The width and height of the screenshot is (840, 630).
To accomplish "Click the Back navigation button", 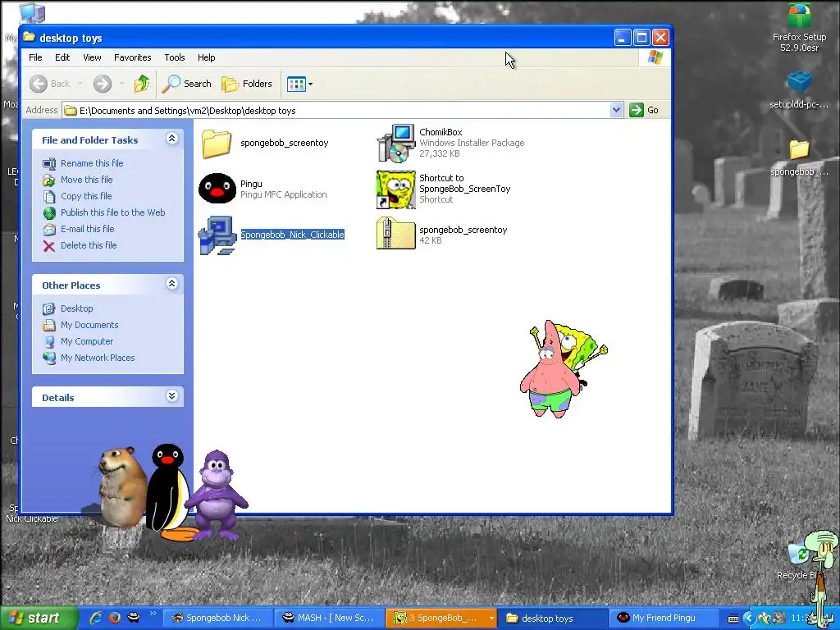I will coord(50,84).
